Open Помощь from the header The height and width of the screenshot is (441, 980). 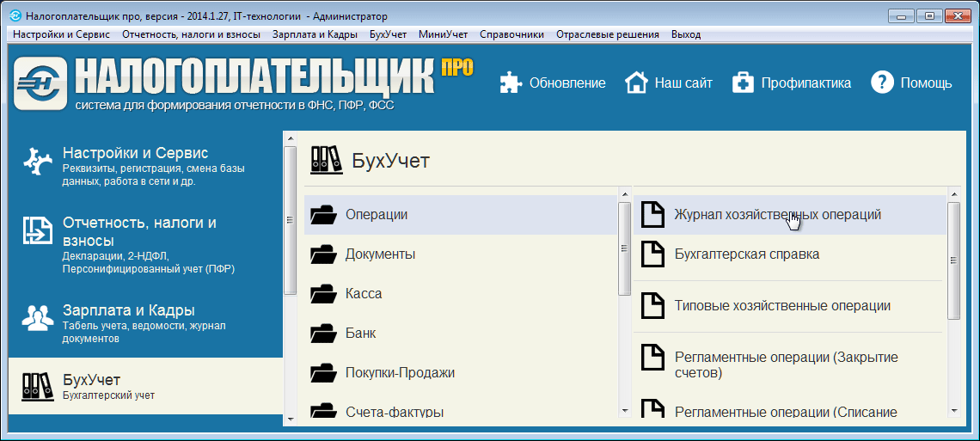click(926, 83)
